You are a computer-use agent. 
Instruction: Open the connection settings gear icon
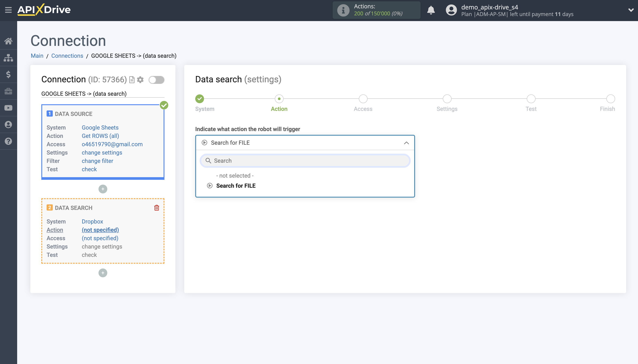coord(141,79)
